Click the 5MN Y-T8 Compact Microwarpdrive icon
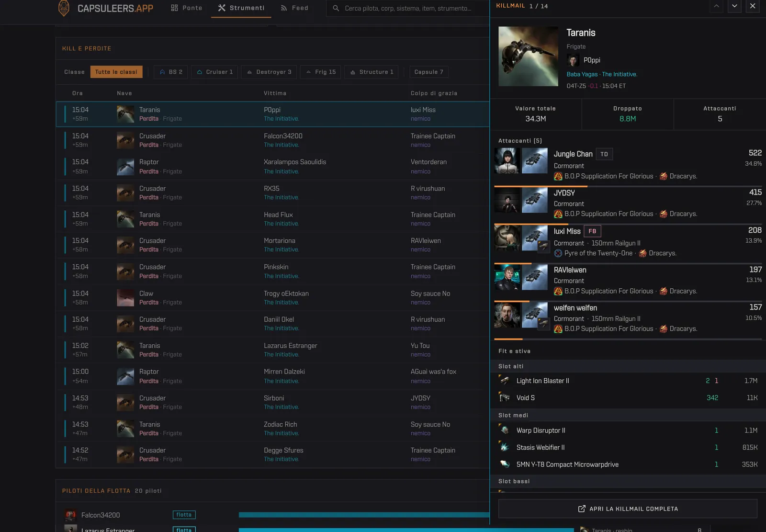The image size is (766, 532). (x=505, y=464)
